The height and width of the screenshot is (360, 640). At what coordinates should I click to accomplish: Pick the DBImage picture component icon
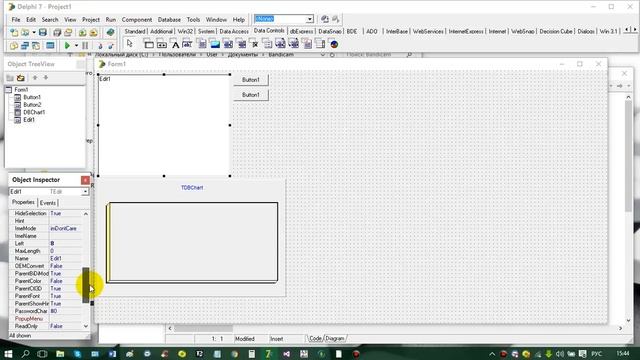[215, 44]
